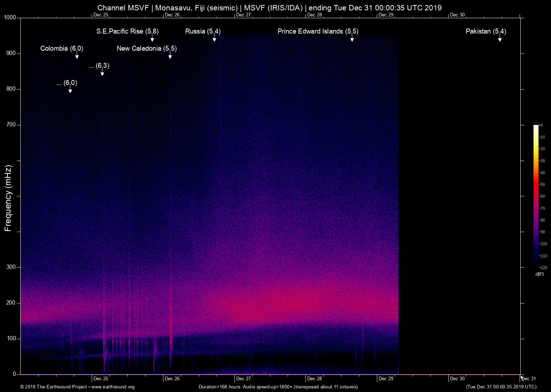Click the Earthsound Project copyright notice

pyautogui.click(x=77, y=387)
